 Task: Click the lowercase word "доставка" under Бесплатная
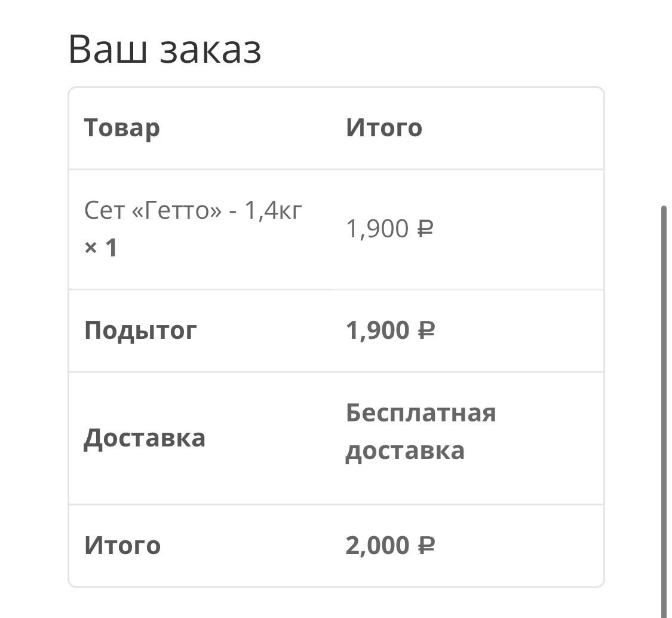(x=405, y=451)
